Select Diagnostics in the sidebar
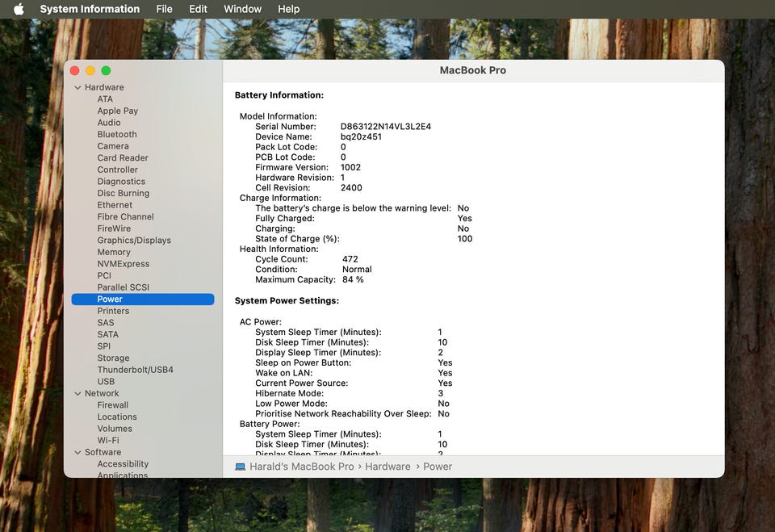The height and width of the screenshot is (532, 775). (x=121, y=182)
